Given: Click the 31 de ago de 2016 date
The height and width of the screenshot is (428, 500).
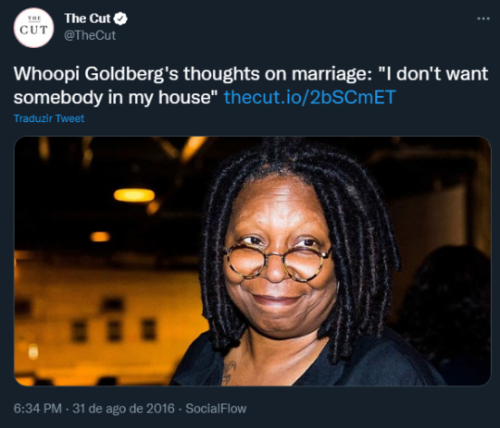Looking at the screenshot, I should coord(123,408).
